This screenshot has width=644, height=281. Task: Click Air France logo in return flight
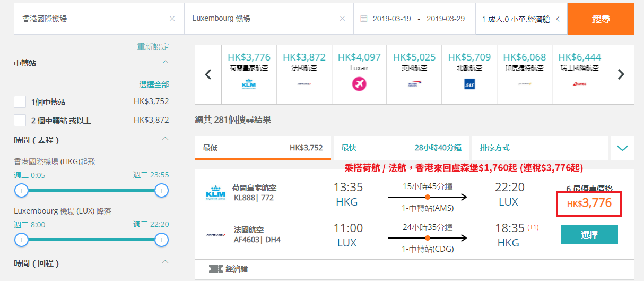(215, 234)
